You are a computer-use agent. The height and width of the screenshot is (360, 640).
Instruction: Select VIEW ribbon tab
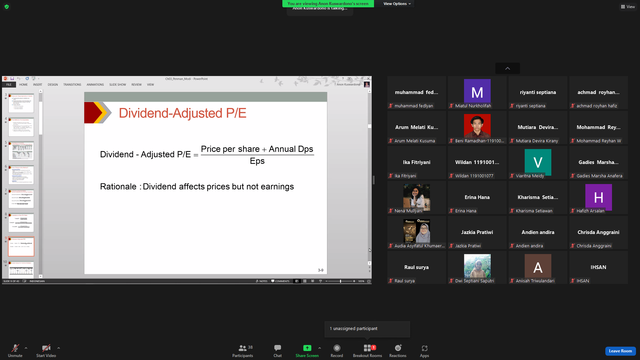coord(151,84)
